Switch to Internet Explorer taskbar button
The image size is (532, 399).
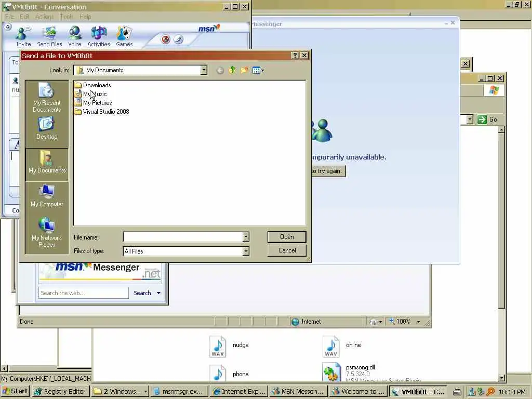pos(238,391)
